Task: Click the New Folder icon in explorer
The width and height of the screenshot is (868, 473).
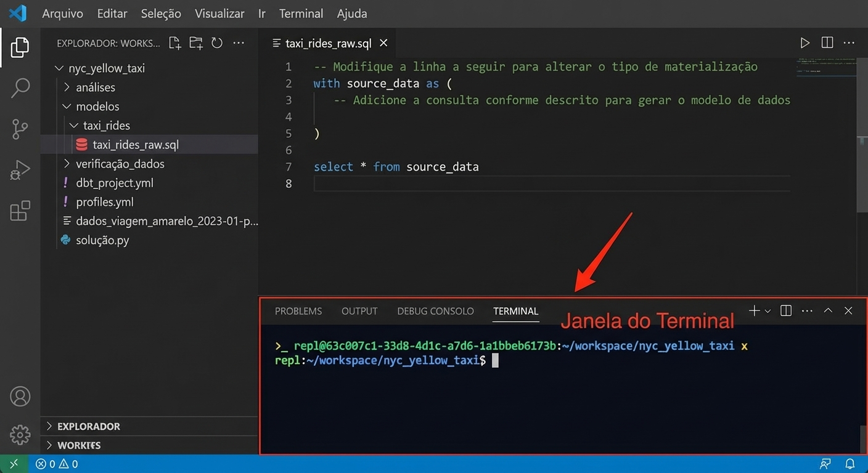Action: tap(196, 43)
